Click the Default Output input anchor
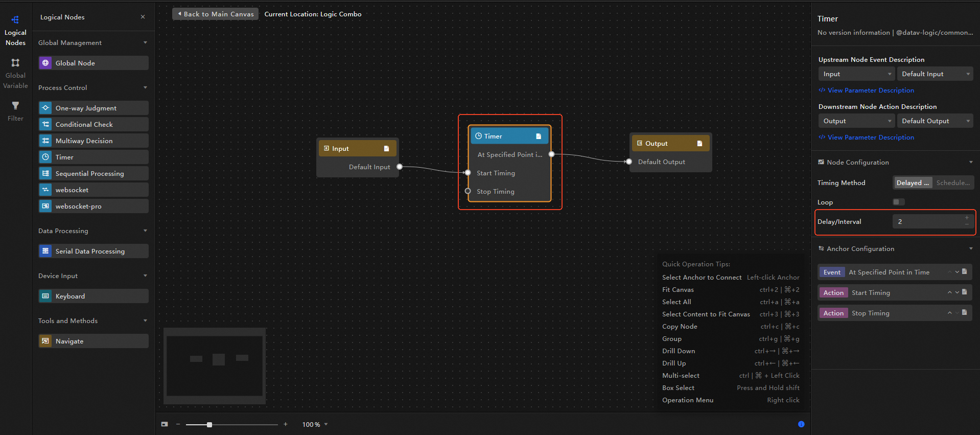The height and width of the screenshot is (435, 980). pyautogui.click(x=629, y=162)
